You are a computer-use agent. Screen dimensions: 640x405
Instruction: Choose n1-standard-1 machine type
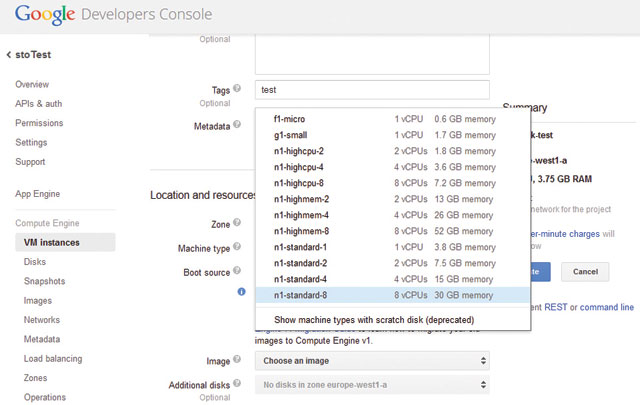point(393,247)
